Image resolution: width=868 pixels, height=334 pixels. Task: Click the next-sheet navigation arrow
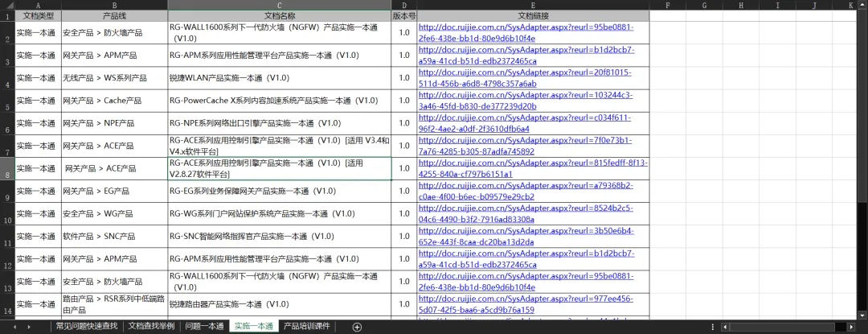(x=29, y=327)
